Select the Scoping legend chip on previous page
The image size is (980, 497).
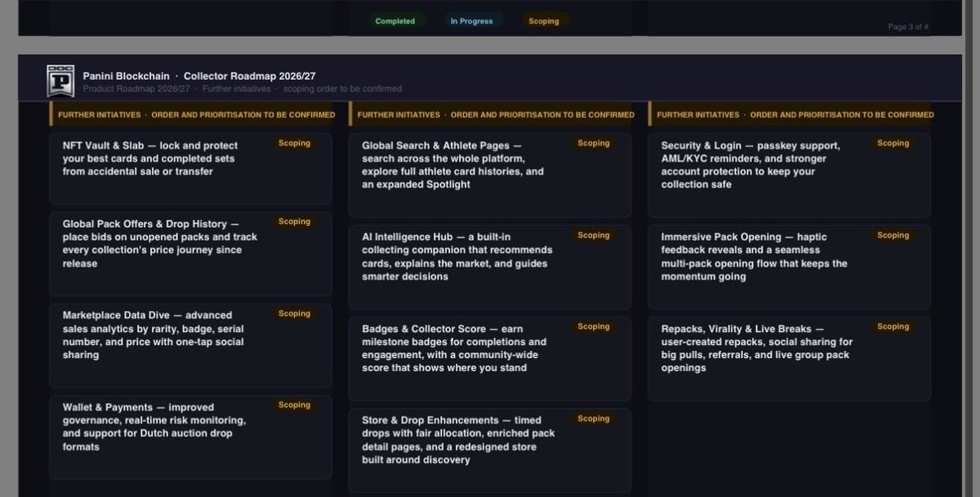pyautogui.click(x=544, y=21)
